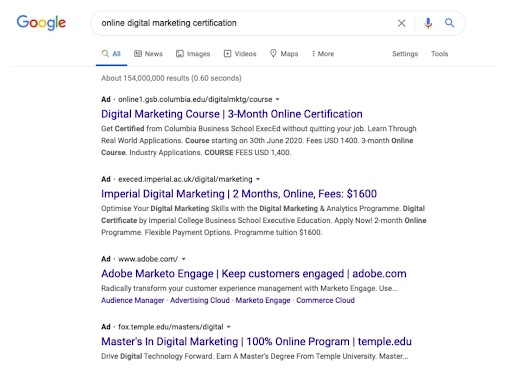The height and width of the screenshot is (376, 512).
Task: Start voice search with microphone icon
Action: pos(428,23)
